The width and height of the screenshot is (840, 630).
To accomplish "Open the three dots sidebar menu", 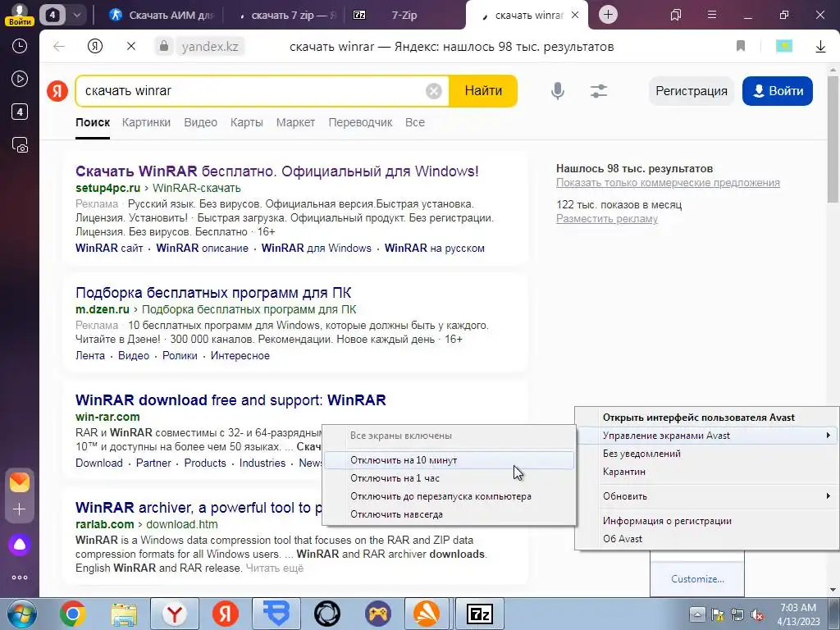I will pos(20,577).
